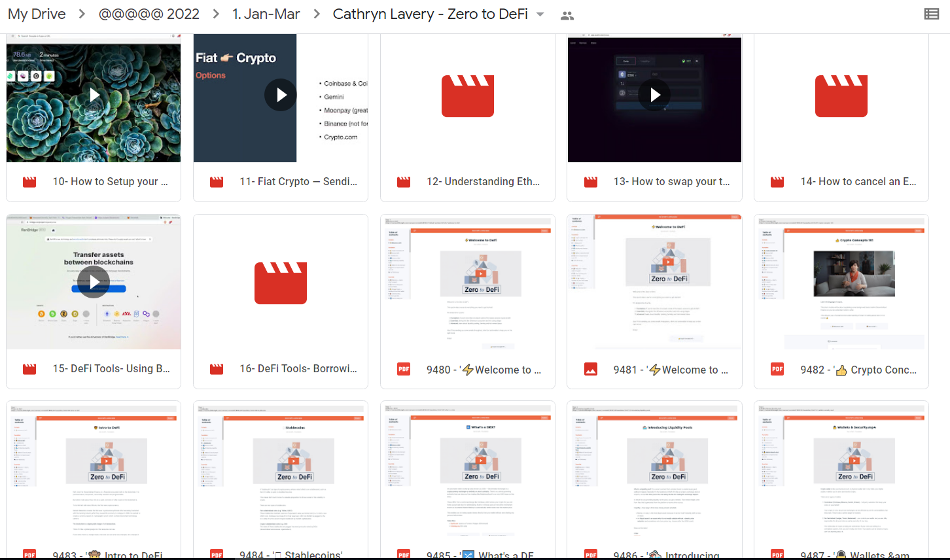
Task: Click video file icon beside 16- DeFi Tools Borrowing
Action: pos(217,369)
